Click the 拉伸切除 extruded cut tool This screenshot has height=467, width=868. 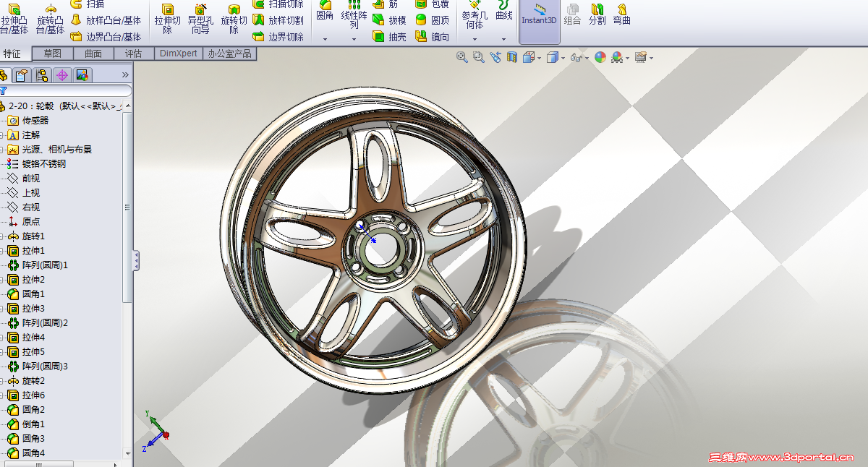click(x=167, y=19)
